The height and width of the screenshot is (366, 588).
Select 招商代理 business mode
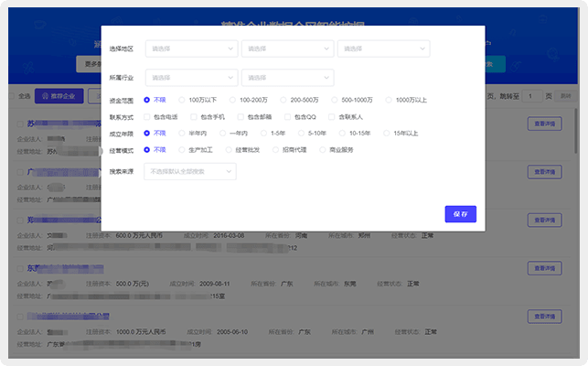tap(274, 149)
